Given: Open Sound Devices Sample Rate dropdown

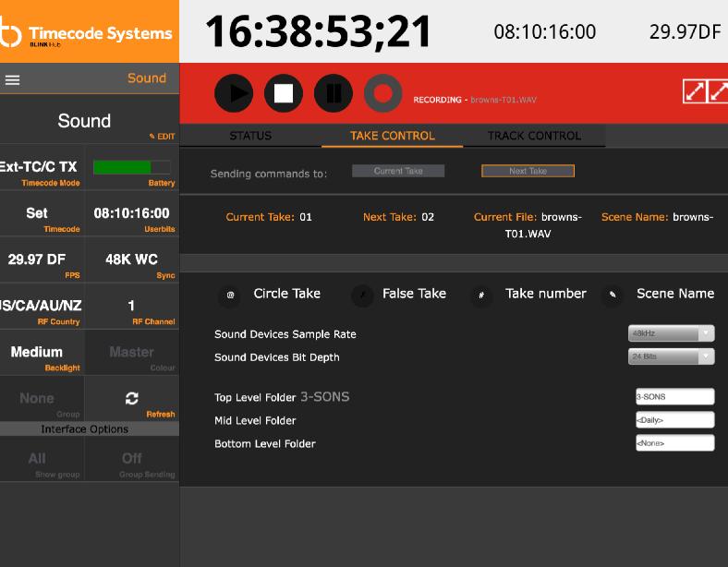Looking at the screenshot, I should pyautogui.click(x=671, y=333).
